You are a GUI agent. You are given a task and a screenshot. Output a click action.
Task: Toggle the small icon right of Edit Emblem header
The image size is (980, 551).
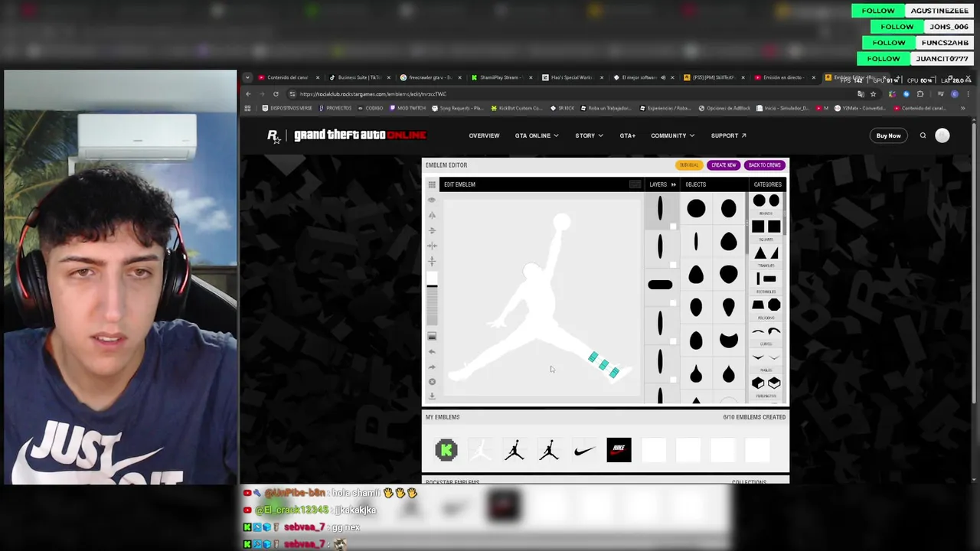click(x=635, y=184)
